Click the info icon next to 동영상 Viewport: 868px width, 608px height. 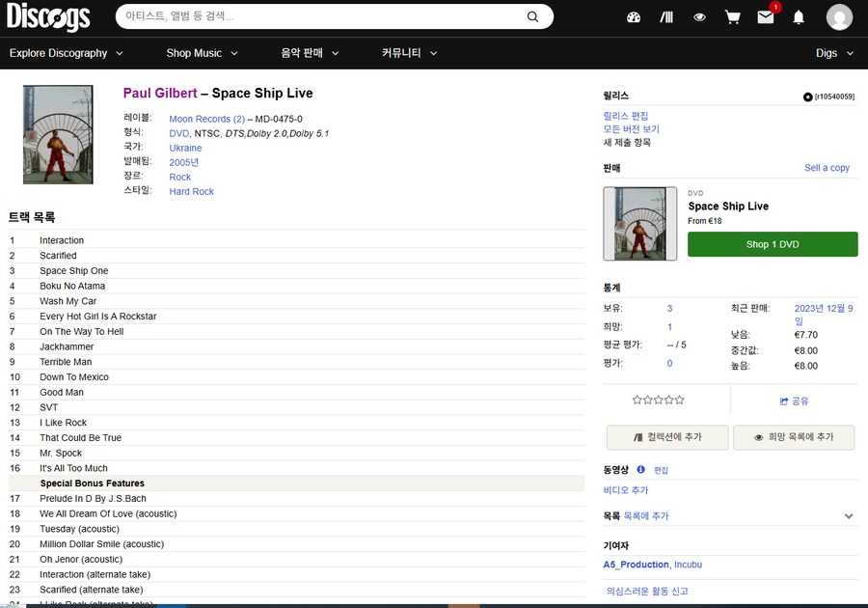pos(640,470)
